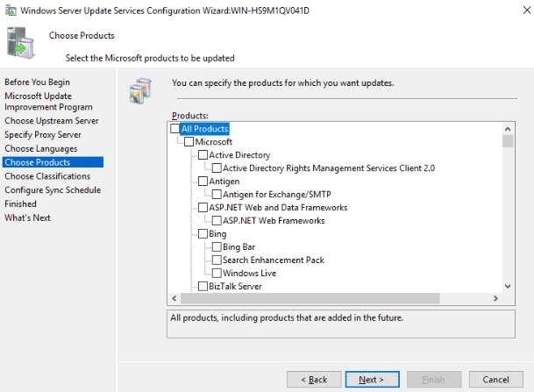Go to Choose Classifications step
Viewport: 534px width, 392px height.
pyautogui.click(x=47, y=176)
